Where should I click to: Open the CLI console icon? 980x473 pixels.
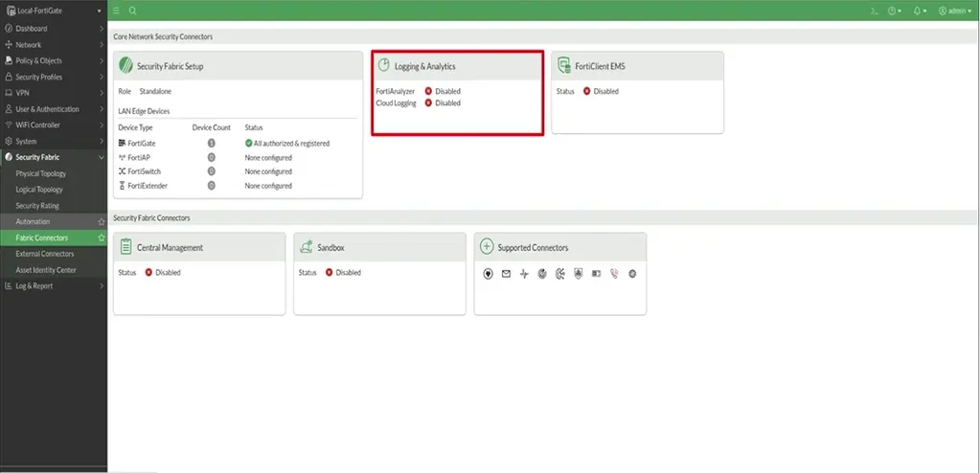click(x=875, y=11)
